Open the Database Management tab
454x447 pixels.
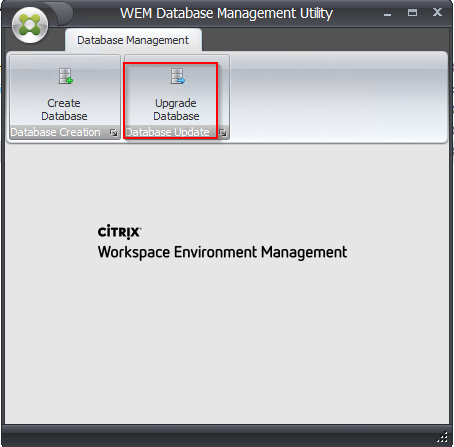pos(133,40)
